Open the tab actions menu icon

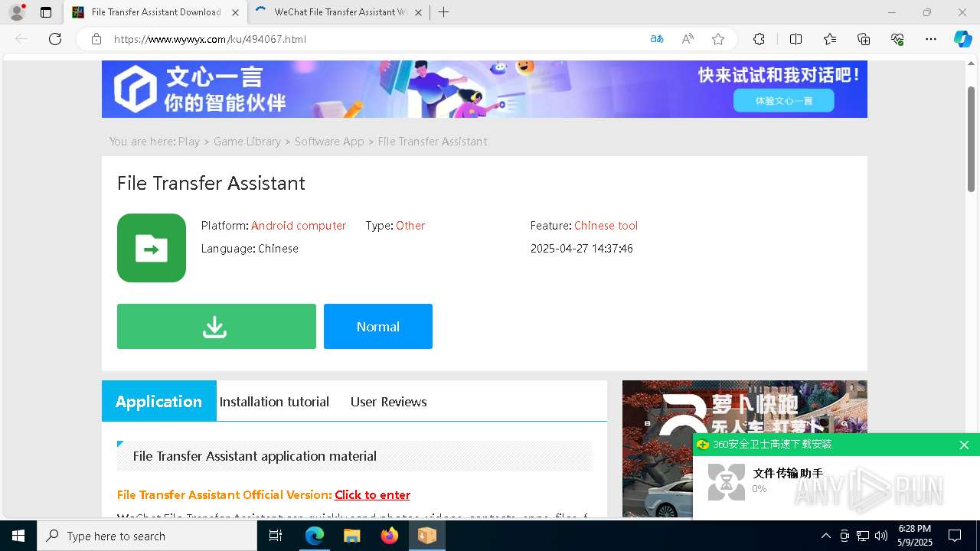point(46,12)
